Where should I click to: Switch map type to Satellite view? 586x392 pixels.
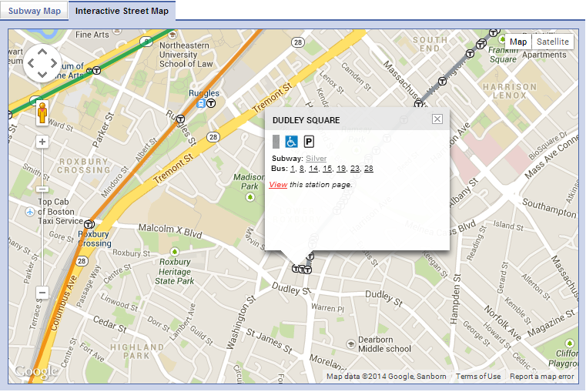553,42
